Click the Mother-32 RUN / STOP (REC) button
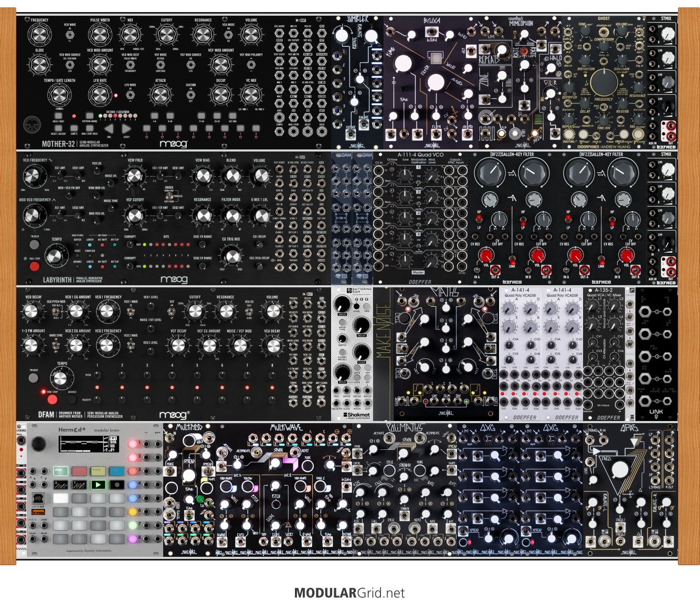The height and width of the screenshot is (604, 700). pyautogui.click(x=90, y=128)
